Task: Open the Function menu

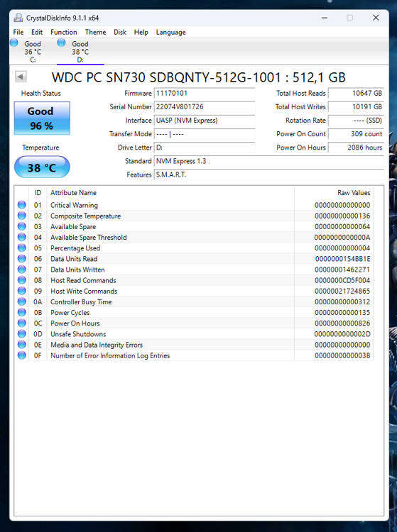Action: click(64, 32)
